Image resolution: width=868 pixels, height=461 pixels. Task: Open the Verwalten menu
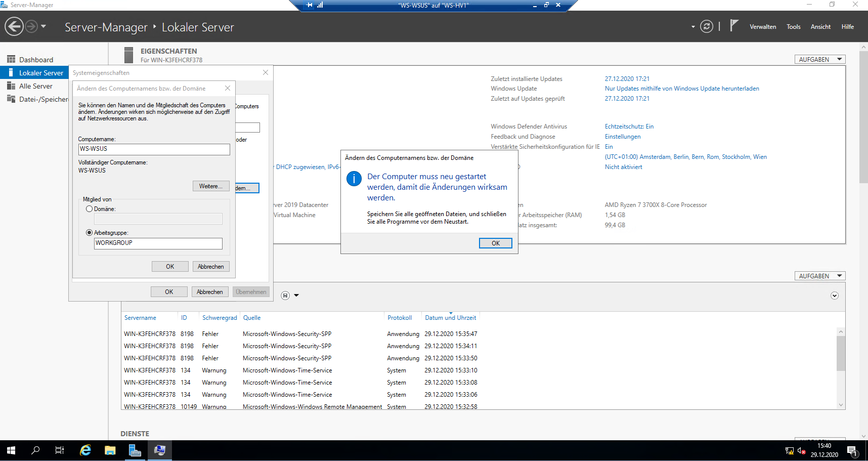pos(763,27)
